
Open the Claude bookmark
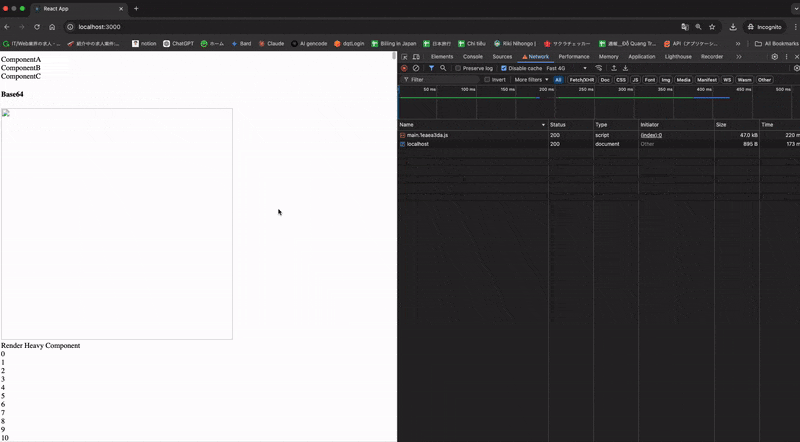click(x=271, y=44)
